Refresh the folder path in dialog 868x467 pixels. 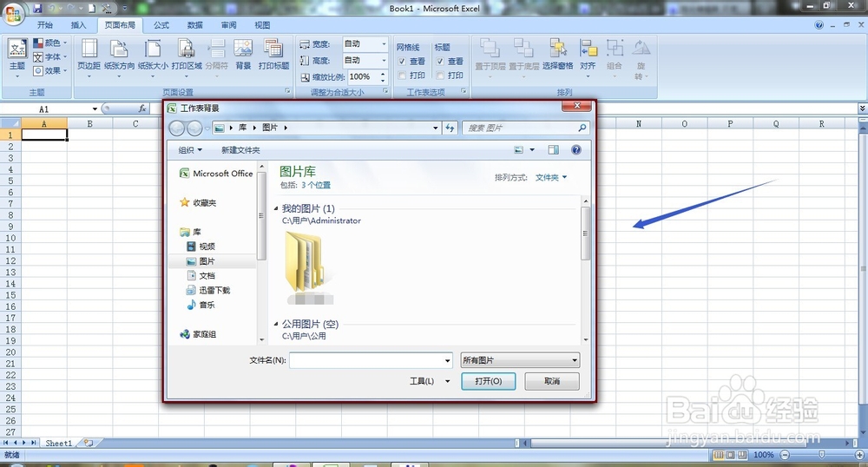(450, 128)
